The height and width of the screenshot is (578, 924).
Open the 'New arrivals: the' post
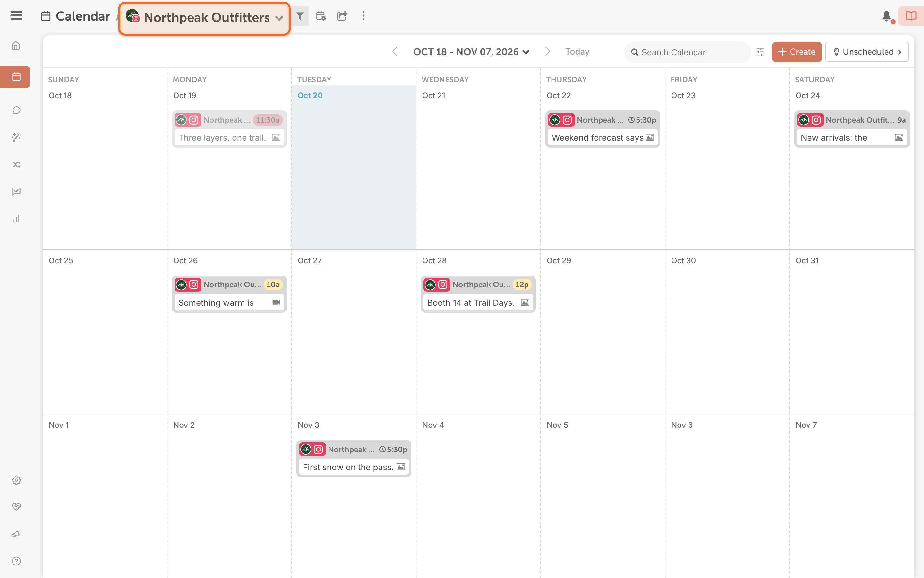click(852, 129)
